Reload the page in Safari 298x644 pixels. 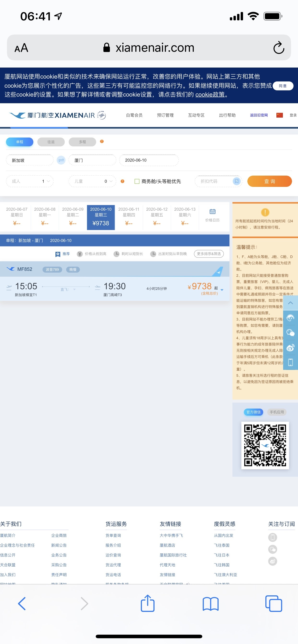[279, 48]
